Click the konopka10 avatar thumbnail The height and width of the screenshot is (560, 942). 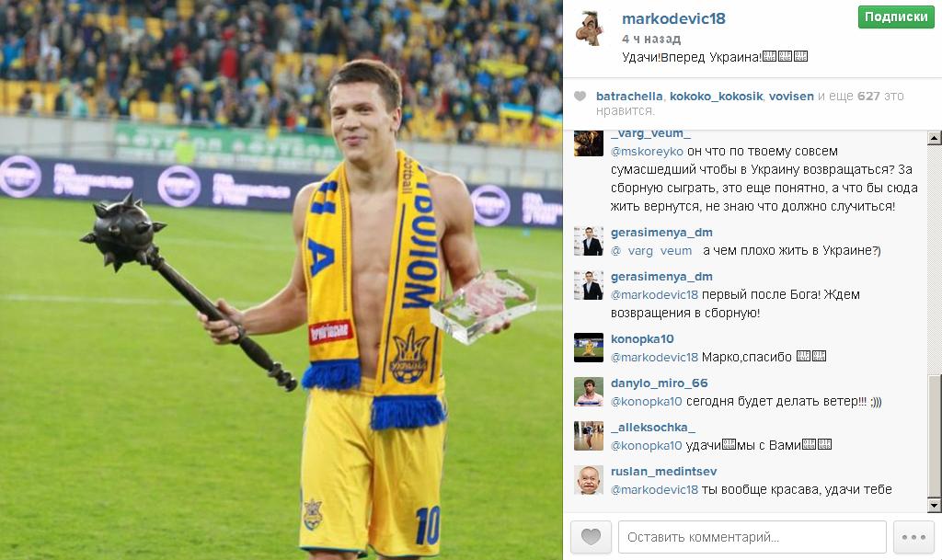click(589, 348)
